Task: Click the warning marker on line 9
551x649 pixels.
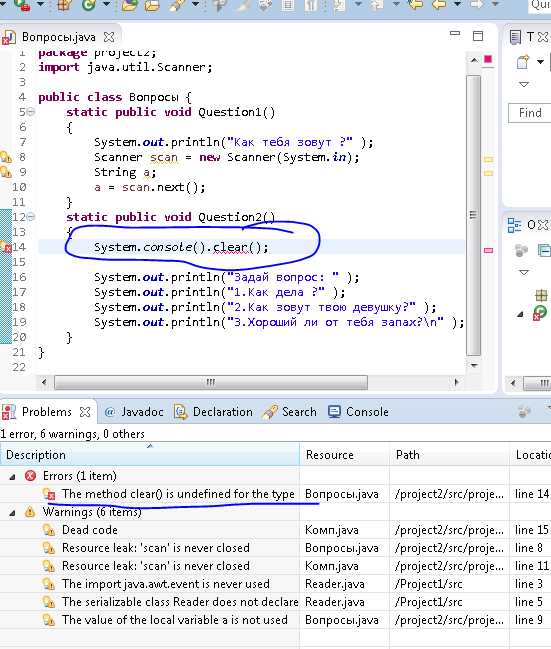Action: 6,172
